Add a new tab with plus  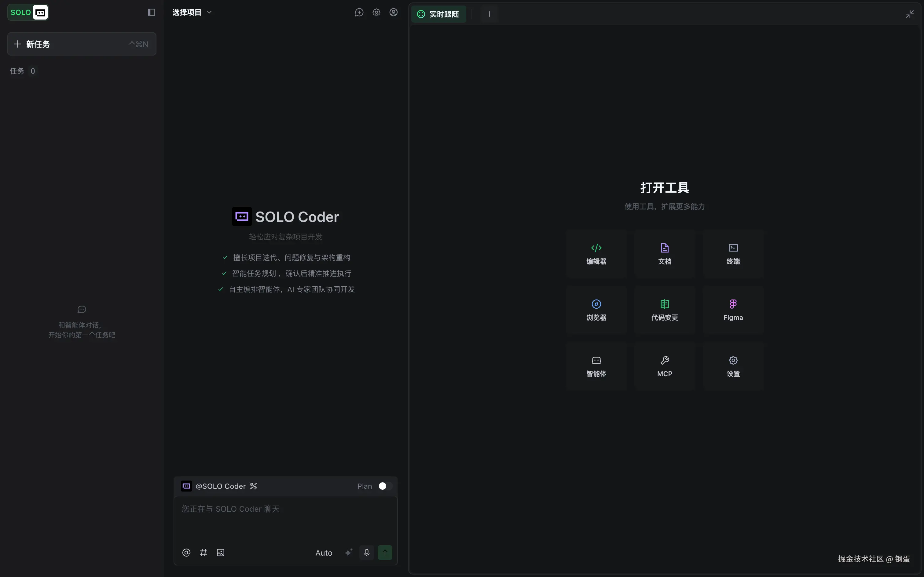489,14
